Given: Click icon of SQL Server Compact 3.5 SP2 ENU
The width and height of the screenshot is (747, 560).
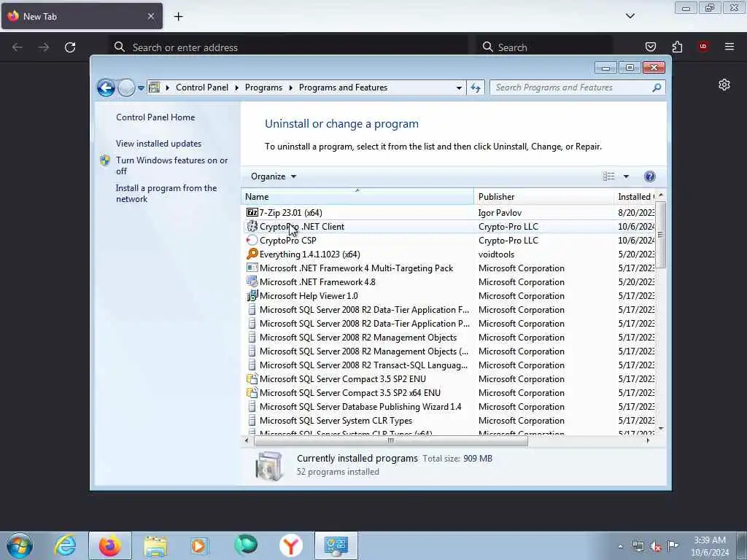Looking at the screenshot, I should 252,379.
